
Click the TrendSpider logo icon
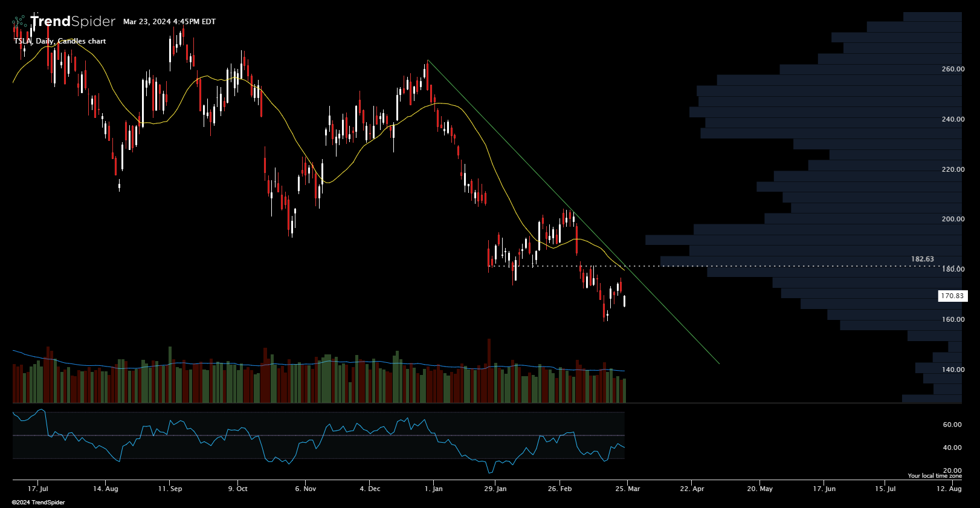point(19,22)
